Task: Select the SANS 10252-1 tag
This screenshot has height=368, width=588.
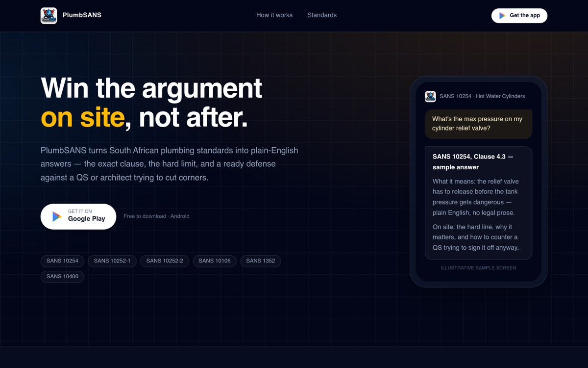Action: pos(112,261)
